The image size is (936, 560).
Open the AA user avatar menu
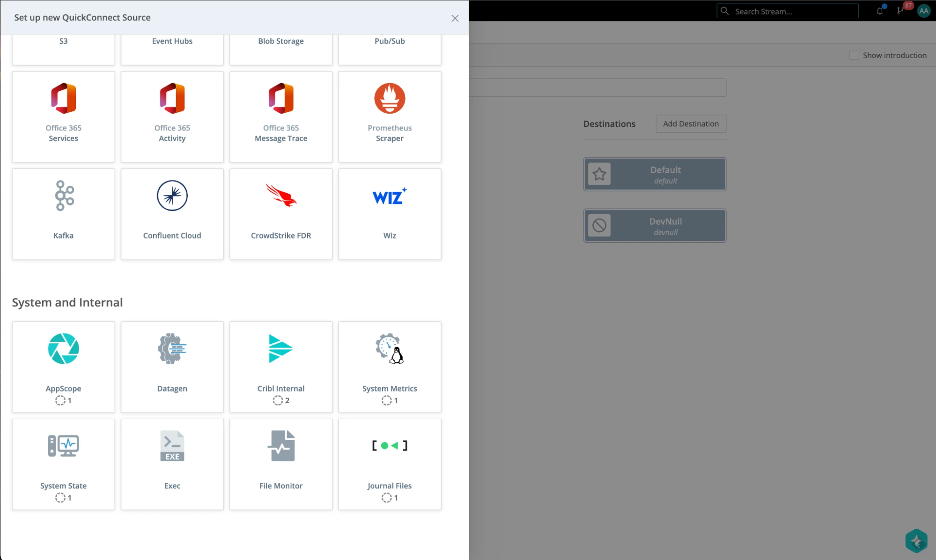point(924,11)
